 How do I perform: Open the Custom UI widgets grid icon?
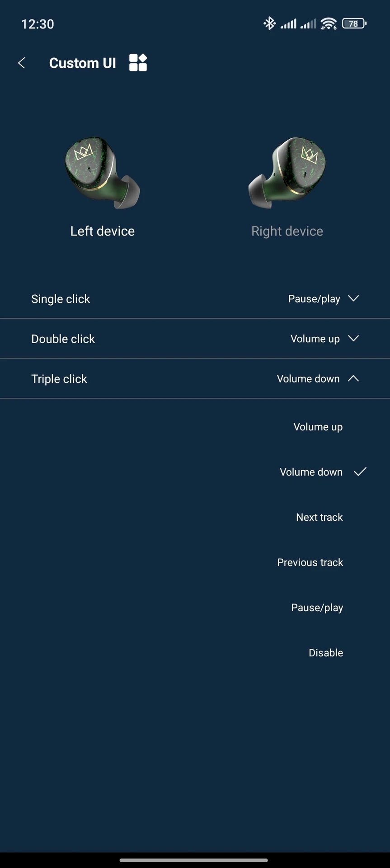click(x=138, y=62)
